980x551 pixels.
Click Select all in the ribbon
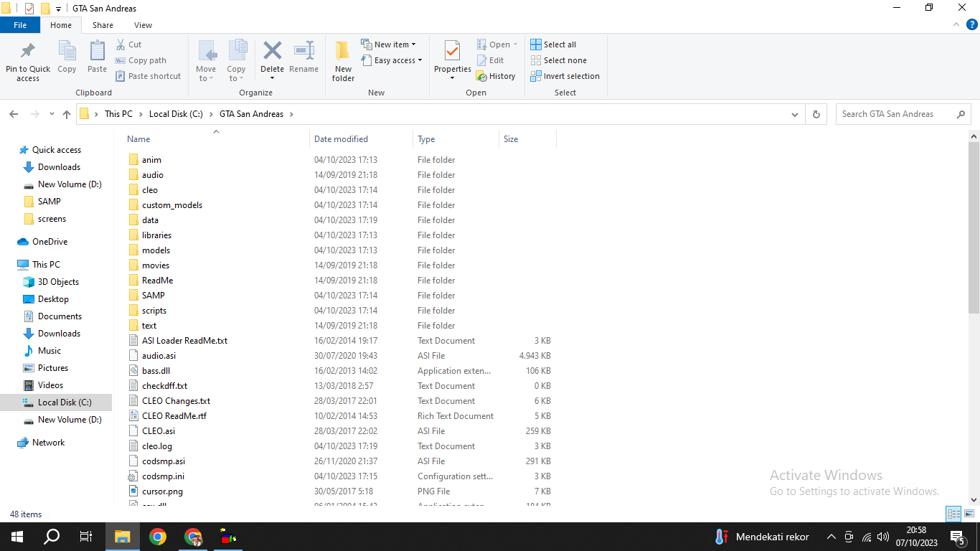click(x=553, y=44)
